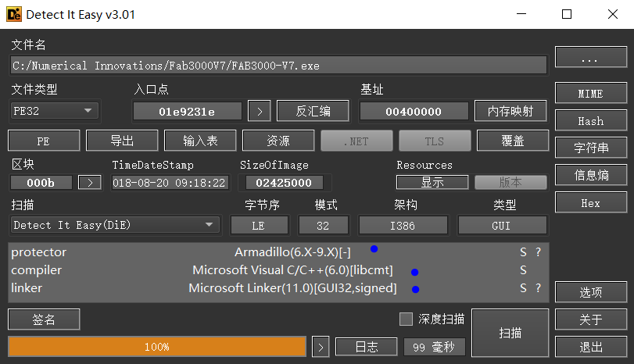Maximize the Detect It Easy window
The image size is (634, 364).
point(567,14)
